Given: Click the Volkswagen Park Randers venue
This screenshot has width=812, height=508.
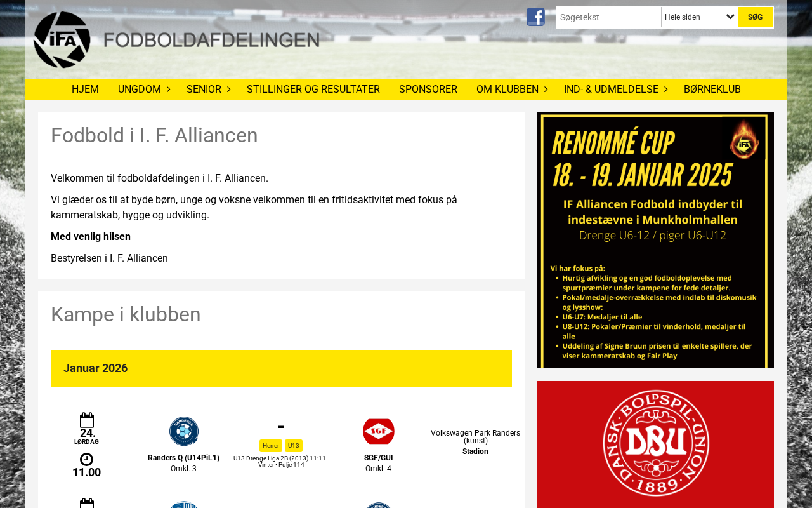Looking at the screenshot, I should click(475, 437).
